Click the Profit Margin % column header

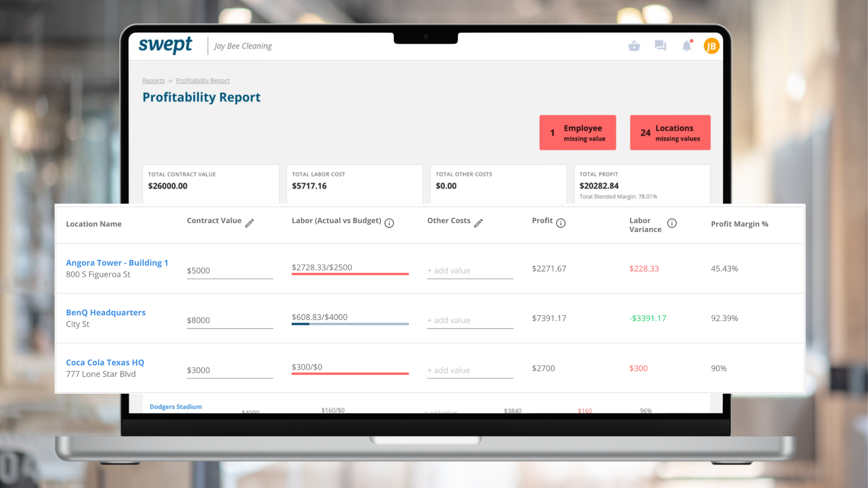pos(740,224)
